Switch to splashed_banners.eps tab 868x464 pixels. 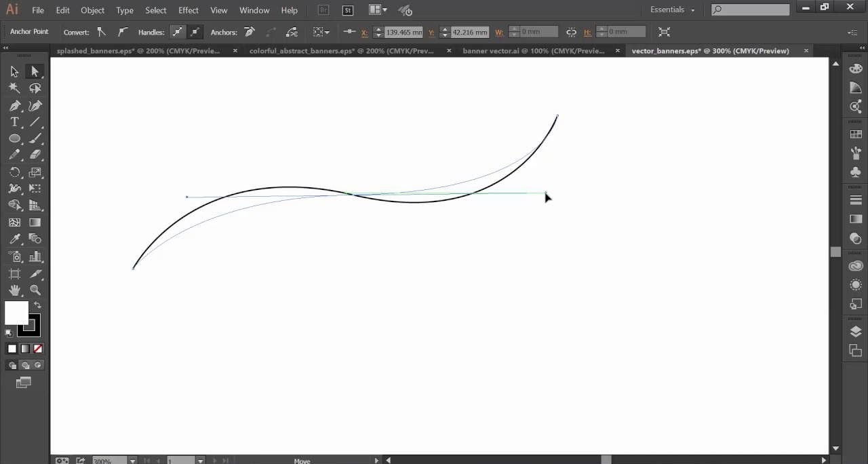[138, 51]
